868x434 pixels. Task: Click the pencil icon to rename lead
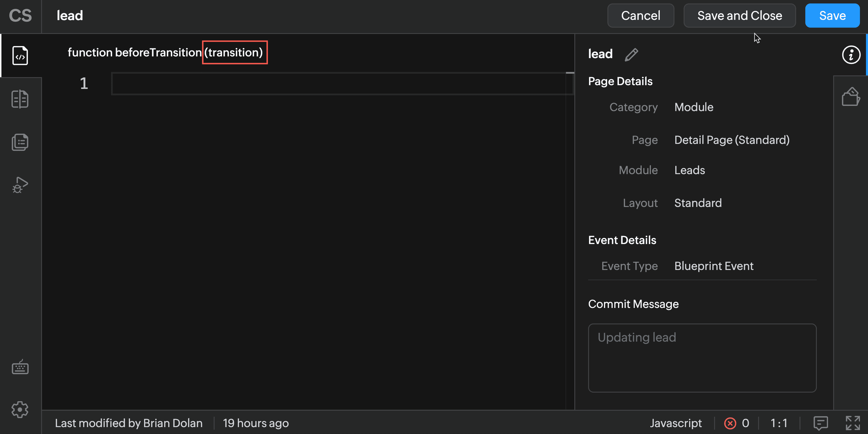click(631, 54)
